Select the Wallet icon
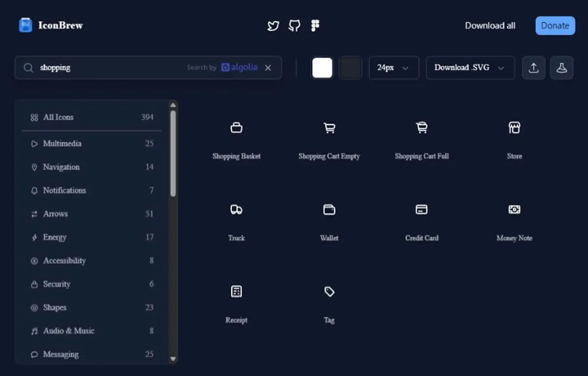This screenshot has width=588, height=376. click(x=329, y=210)
